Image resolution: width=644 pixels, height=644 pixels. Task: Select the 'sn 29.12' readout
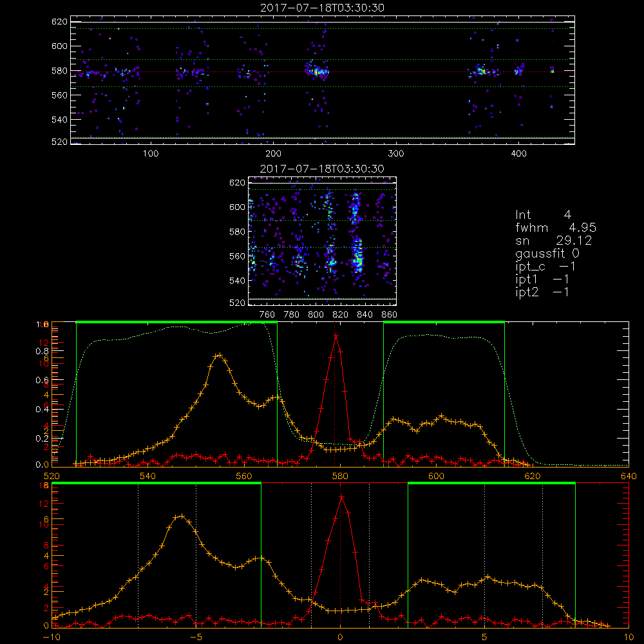click(x=554, y=240)
